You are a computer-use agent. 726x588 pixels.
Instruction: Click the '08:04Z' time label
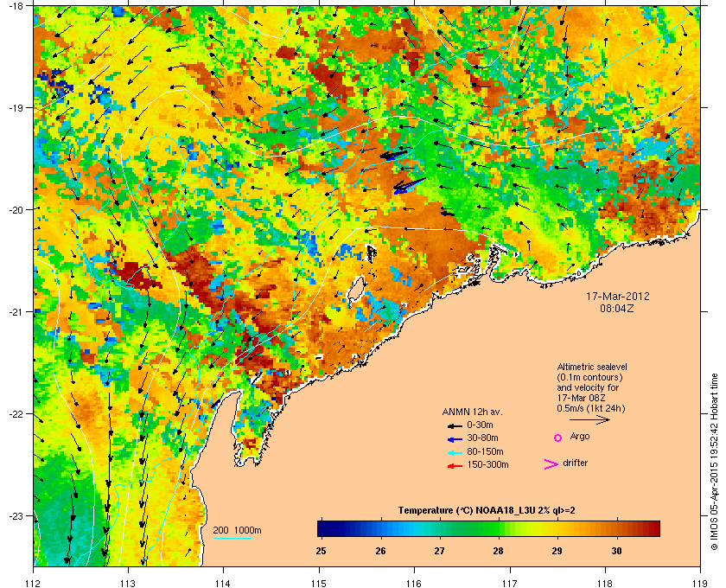[618, 308]
